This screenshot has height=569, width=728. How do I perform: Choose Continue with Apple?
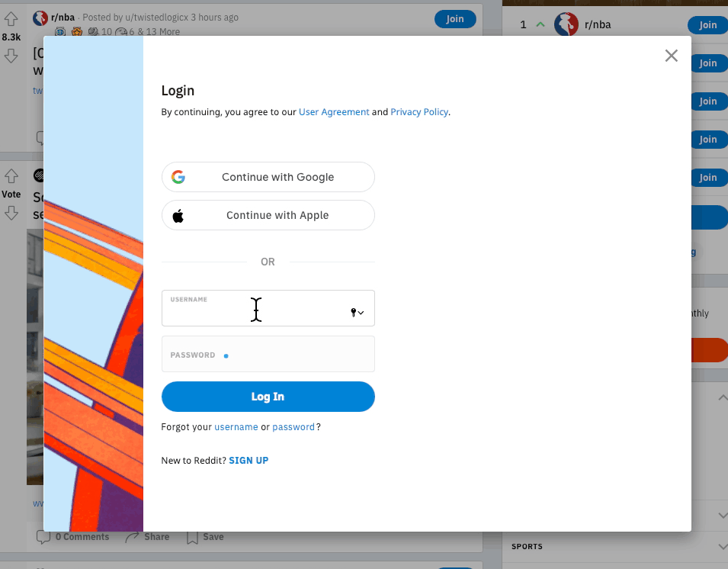coord(268,216)
